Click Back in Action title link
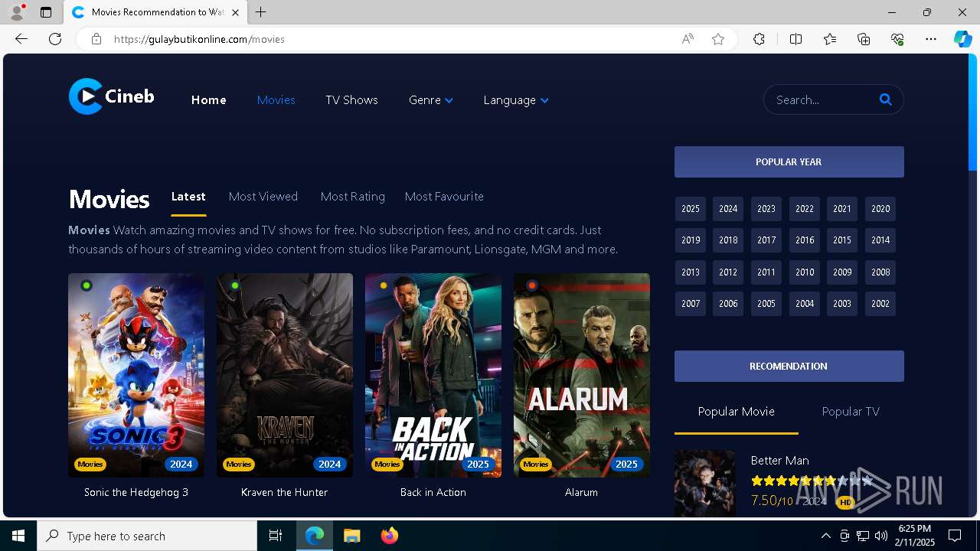Image resolution: width=980 pixels, height=551 pixels. (x=433, y=492)
